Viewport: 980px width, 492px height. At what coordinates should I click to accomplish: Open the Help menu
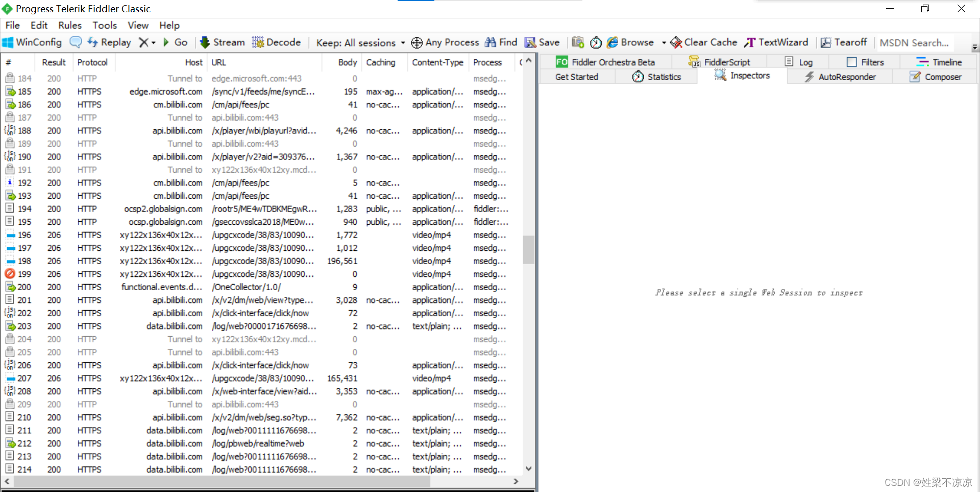pyautogui.click(x=169, y=25)
